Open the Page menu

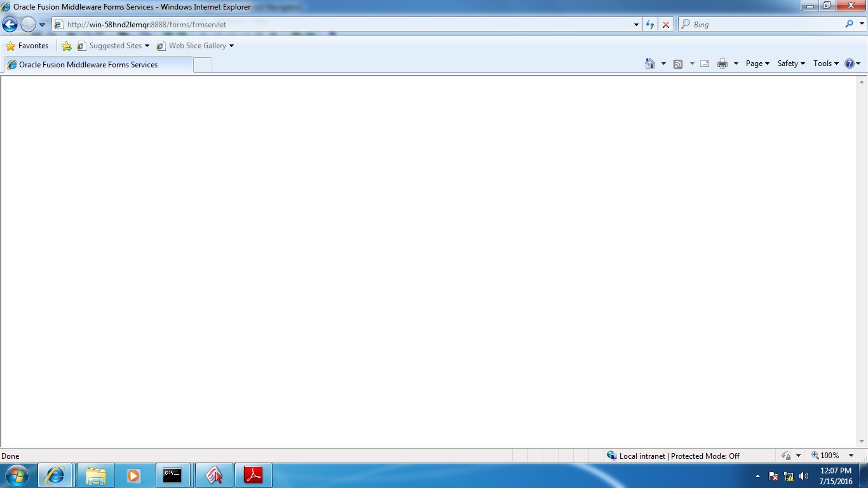pyautogui.click(x=757, y=64)
